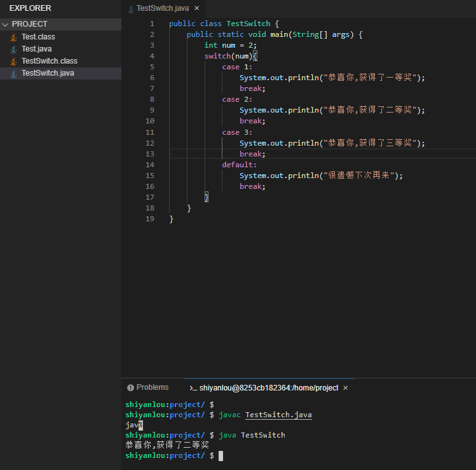Click line number 13 in gutter
This screenshot has height=470, width=476.
150,154
